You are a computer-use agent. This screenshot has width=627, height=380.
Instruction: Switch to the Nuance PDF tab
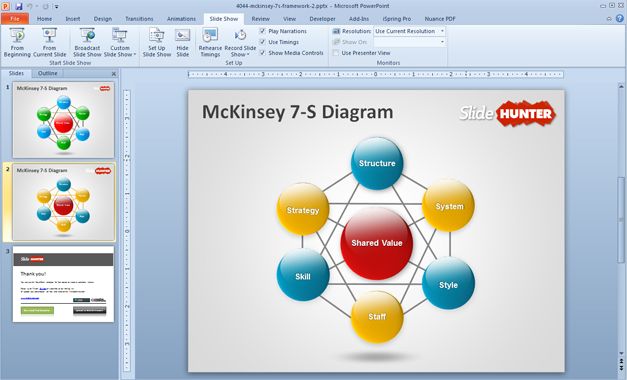click(x=440, y=19)
